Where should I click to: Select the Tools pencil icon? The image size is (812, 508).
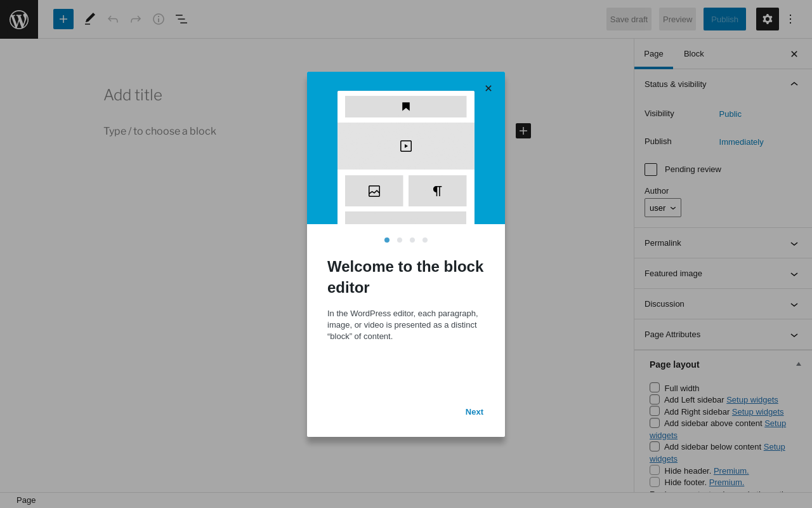(90, 19)
